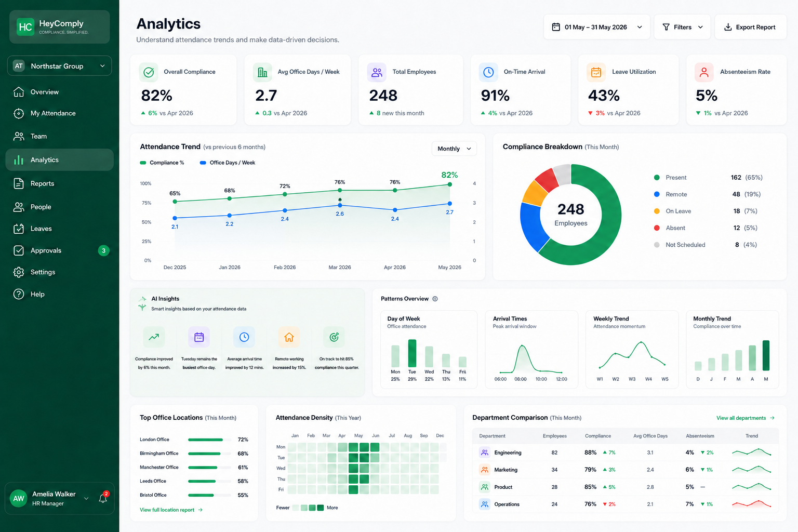798x532 pixels.
Task: Click the Tuesday busiest day calendar icon
Action: [199, 337]
